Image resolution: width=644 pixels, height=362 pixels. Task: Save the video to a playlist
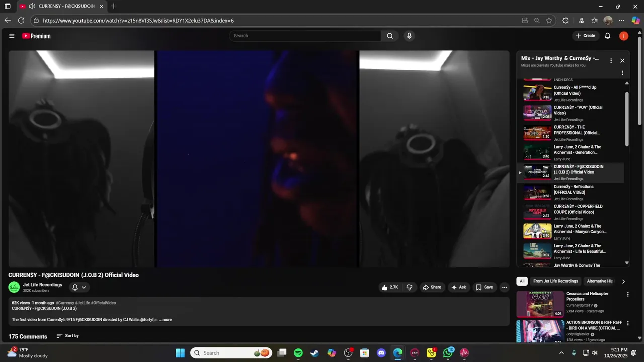(x=484, y=287)
